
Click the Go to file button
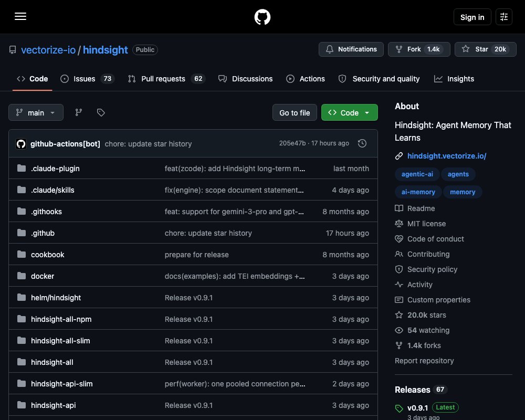(x=295, y=112)
